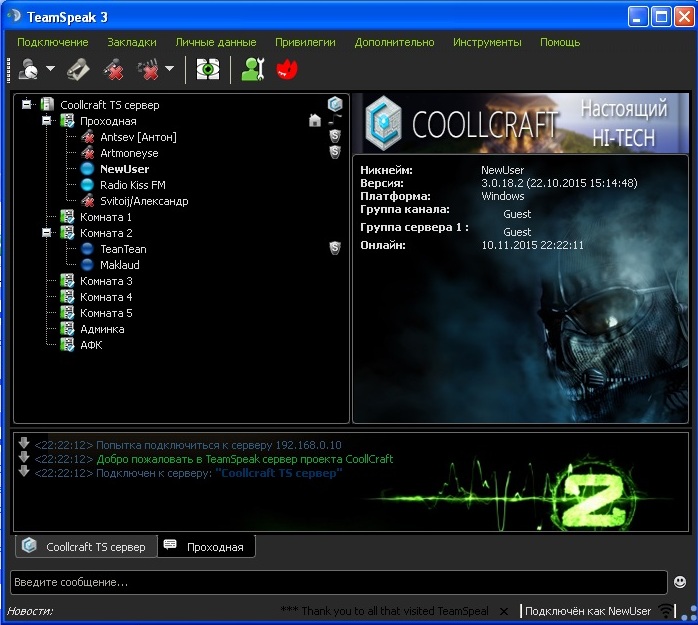Viewport: 698px width, 625px height.
Task: Select channel Комната 3
Action: pos(106,281)
